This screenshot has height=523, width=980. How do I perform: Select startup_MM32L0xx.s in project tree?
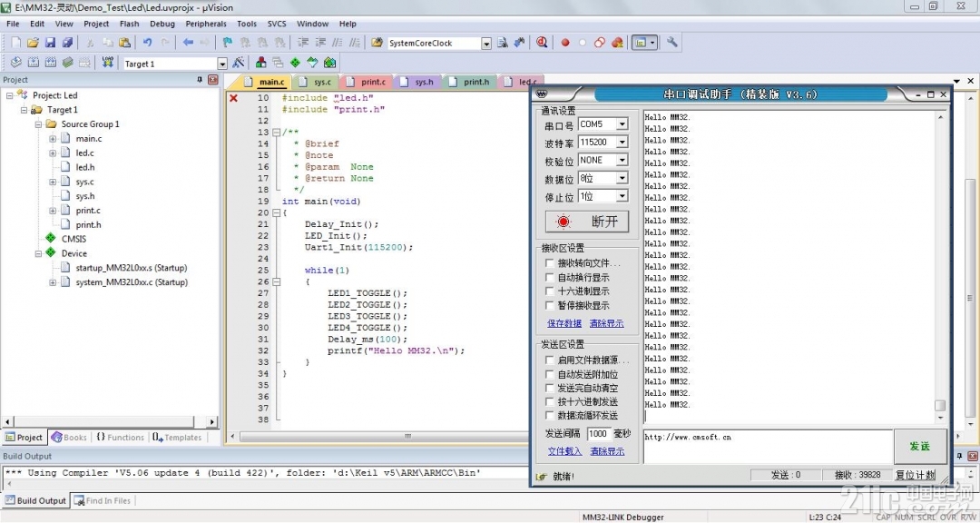(132, 268)
